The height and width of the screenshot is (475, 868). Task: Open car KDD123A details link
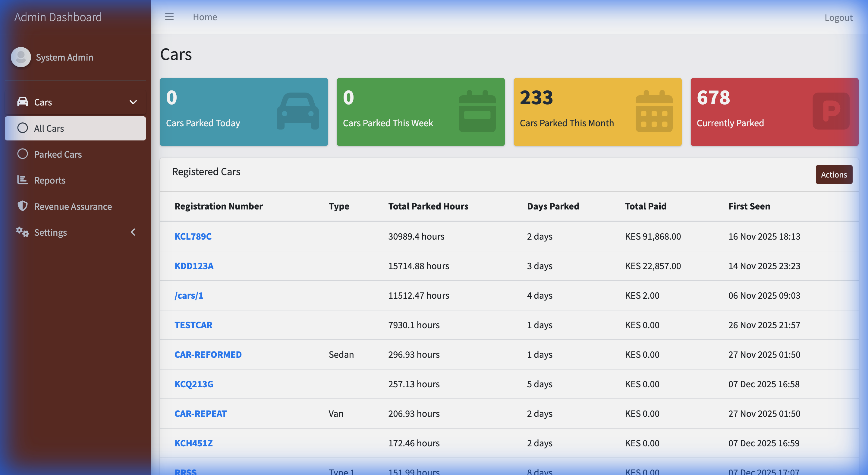(194, 266)
